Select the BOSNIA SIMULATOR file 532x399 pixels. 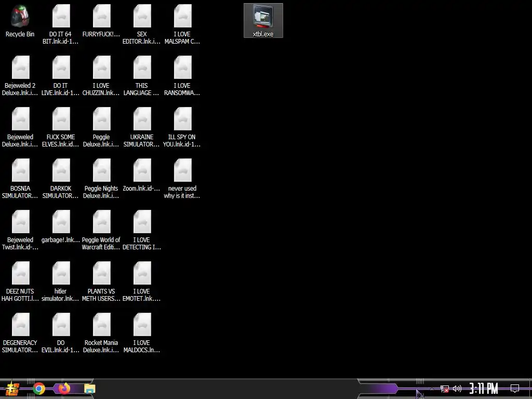tap(20, 179)
